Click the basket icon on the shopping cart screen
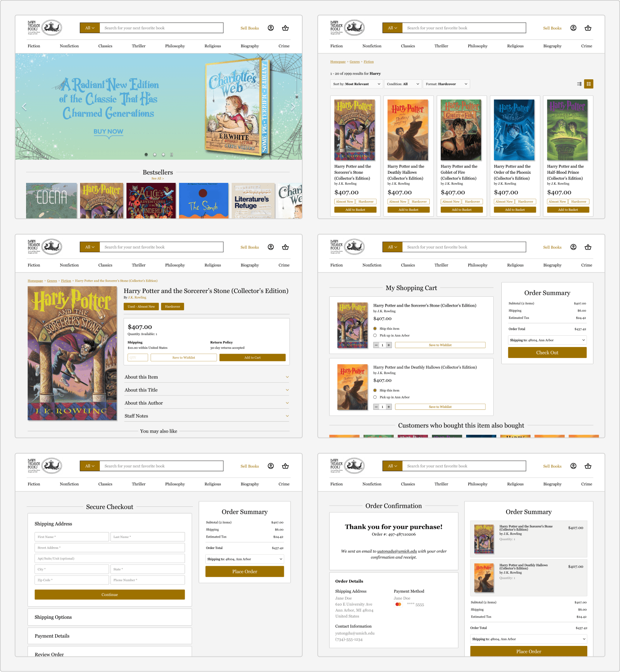Screen dimensions: 620x672 click(x=588, y=247)
